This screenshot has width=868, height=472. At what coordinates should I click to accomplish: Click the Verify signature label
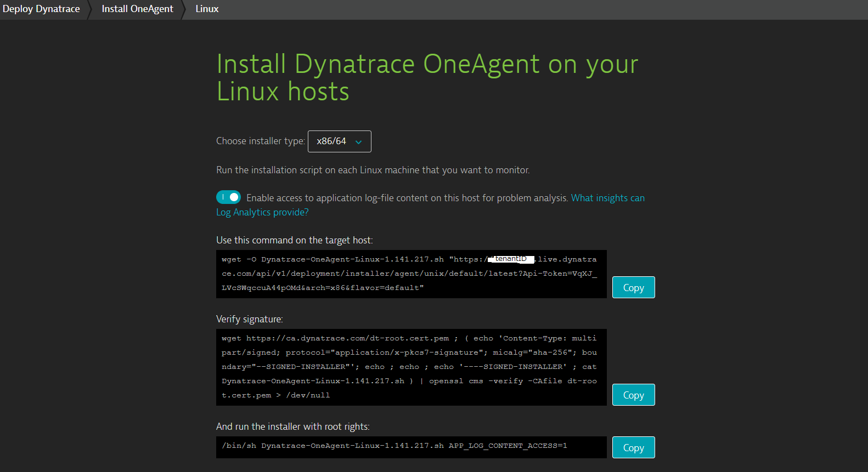click(250, 319)
